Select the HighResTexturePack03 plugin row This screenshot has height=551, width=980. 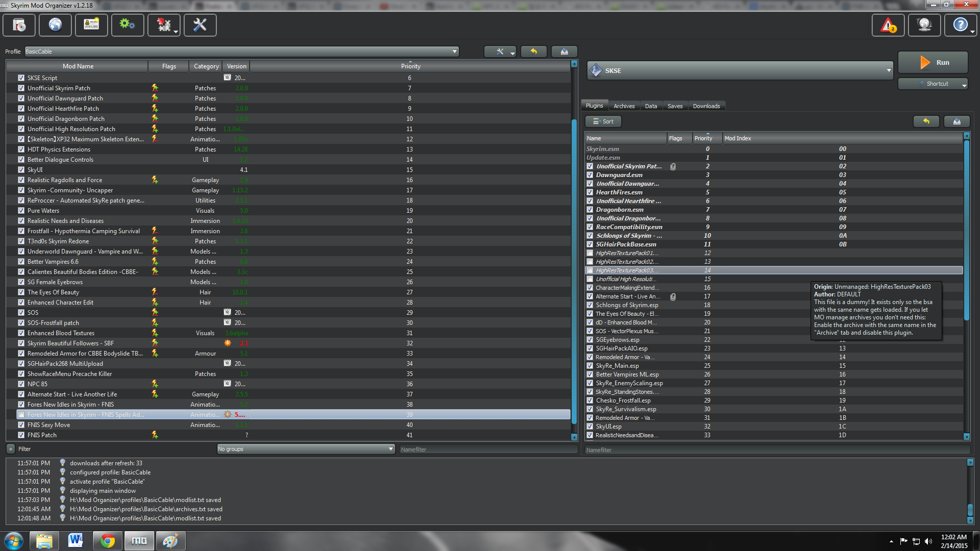click(773, 270)
